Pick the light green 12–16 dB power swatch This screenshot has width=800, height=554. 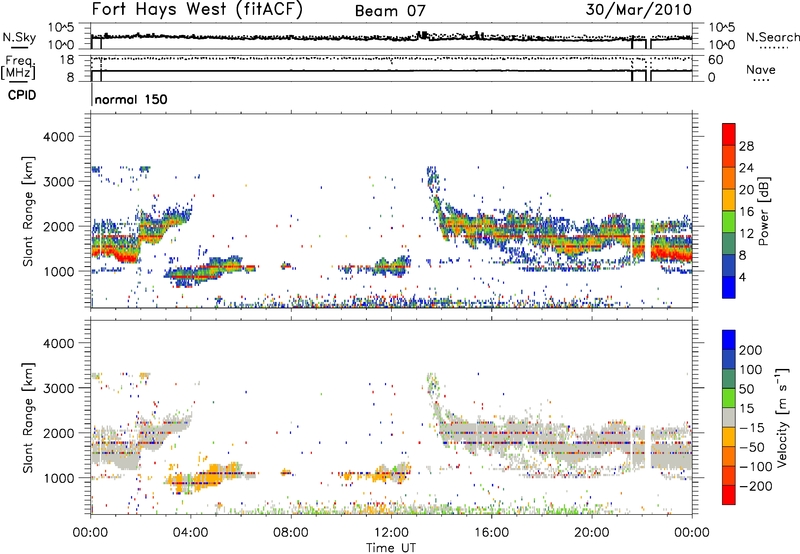tap(729, 221)
